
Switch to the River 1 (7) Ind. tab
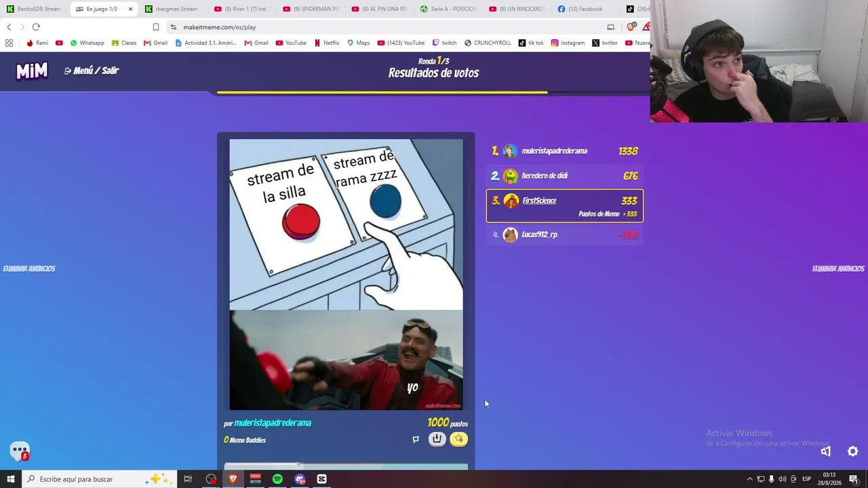coord(242,9)
